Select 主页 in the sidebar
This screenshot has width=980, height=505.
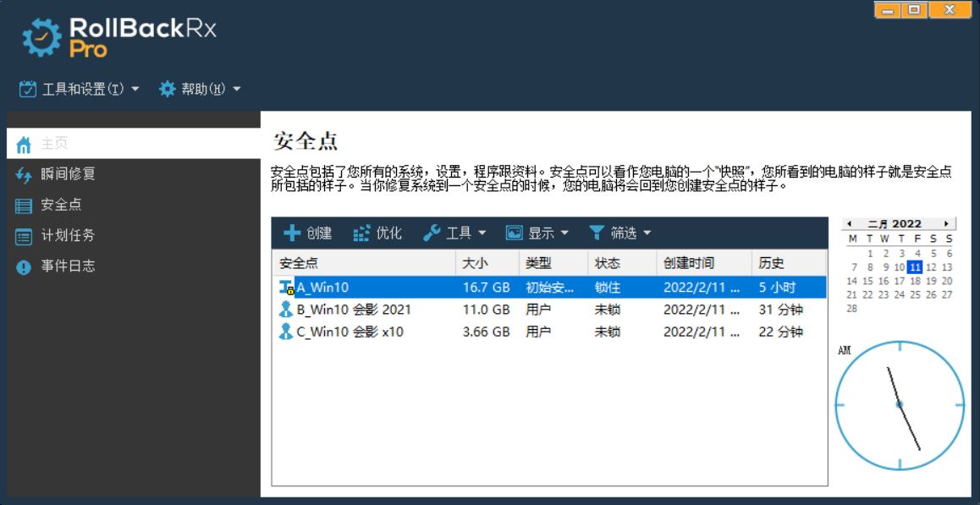tap(133, 143)
